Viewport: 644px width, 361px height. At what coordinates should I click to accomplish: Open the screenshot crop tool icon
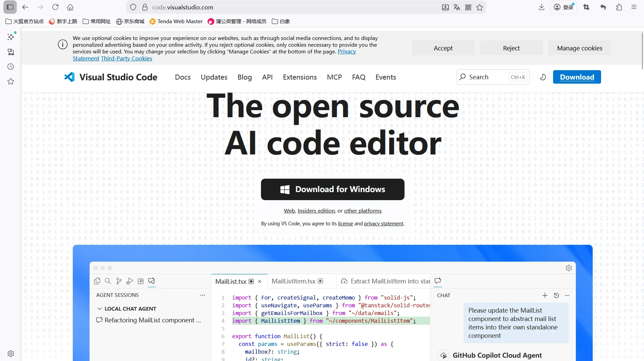(586, 7)
